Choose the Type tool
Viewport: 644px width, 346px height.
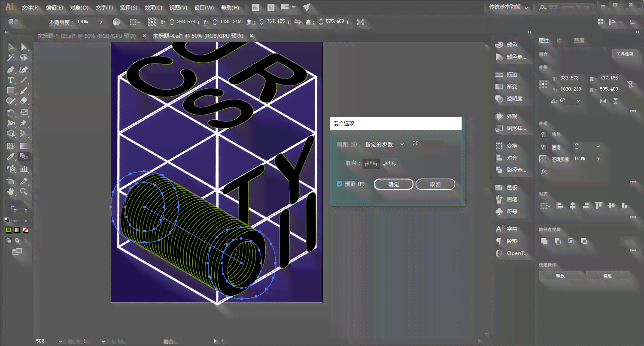point(11,80)
